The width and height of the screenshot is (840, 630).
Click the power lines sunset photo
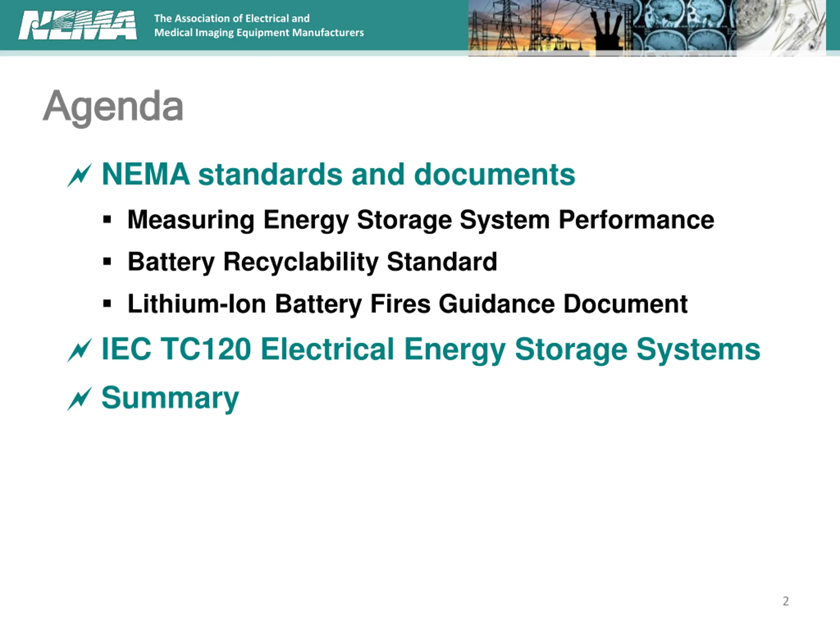click(551, 28)
